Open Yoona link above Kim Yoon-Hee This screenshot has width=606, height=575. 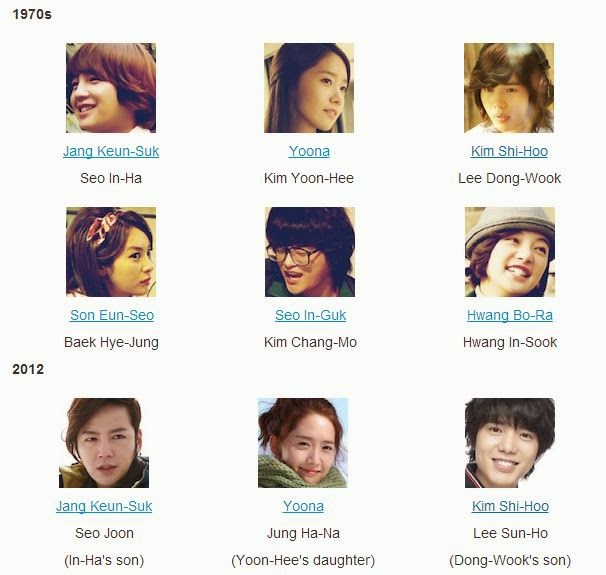(309, 151)
